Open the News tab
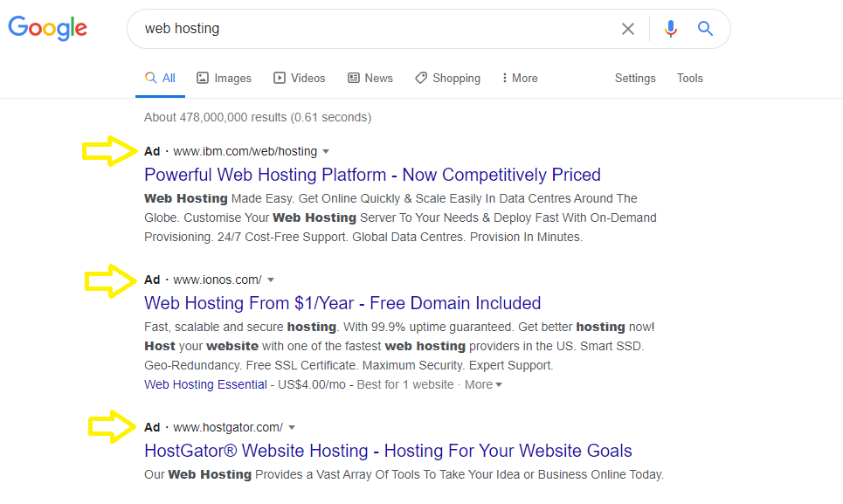The height and width of the screenshot is (504, 843). 370,78
